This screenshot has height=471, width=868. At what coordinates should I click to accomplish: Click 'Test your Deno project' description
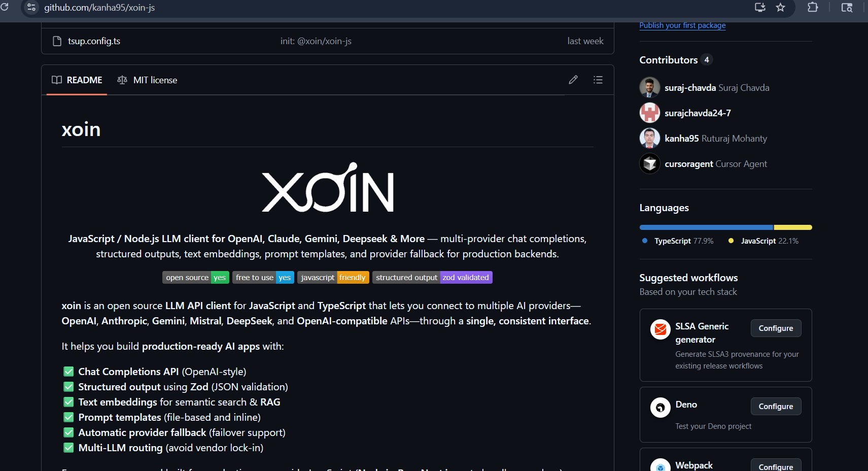click(713, 426)
